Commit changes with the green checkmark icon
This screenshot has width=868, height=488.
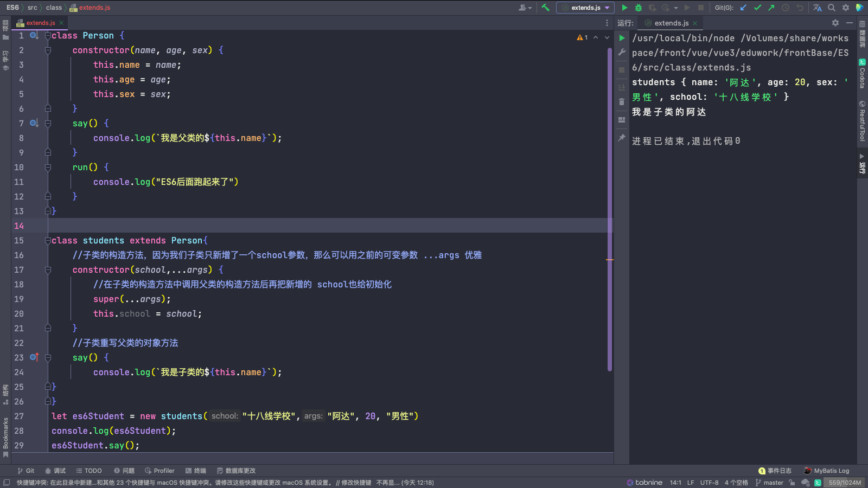click(x=757, y=8)
